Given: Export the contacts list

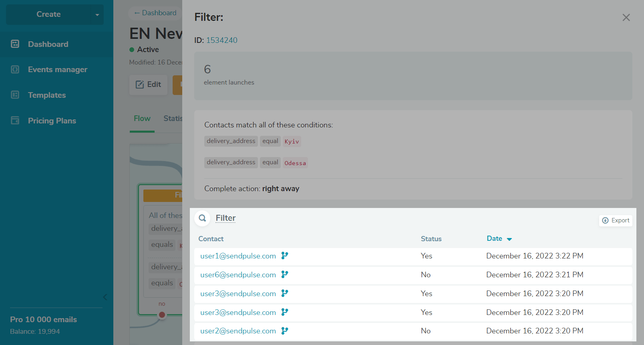Looking at the screenshot, I should (616, 220).
